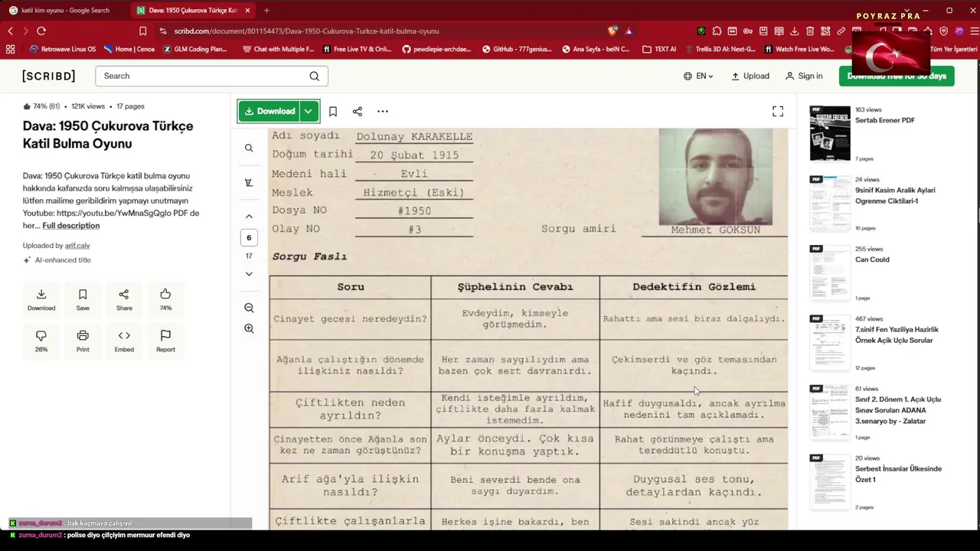Share the document from the viewer toolbar
Image resolution: width=980 pixels, height=551 pixels.
coord(358,112)
